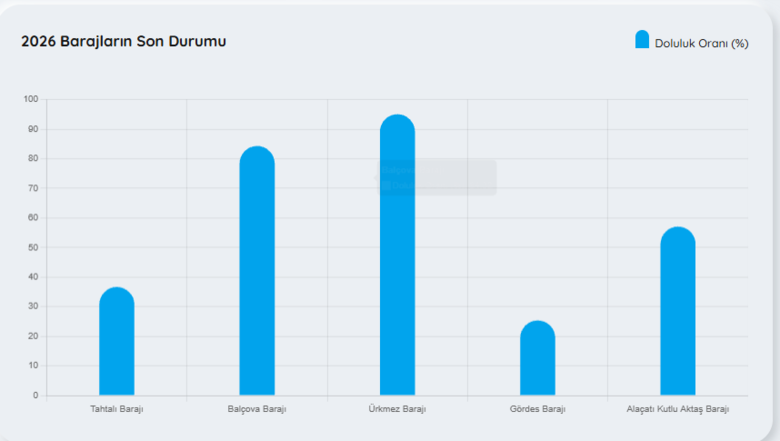Click the faded tooltip beside the Ürkmez bar
The image size is (780, 441).
(x=437, y=177)
